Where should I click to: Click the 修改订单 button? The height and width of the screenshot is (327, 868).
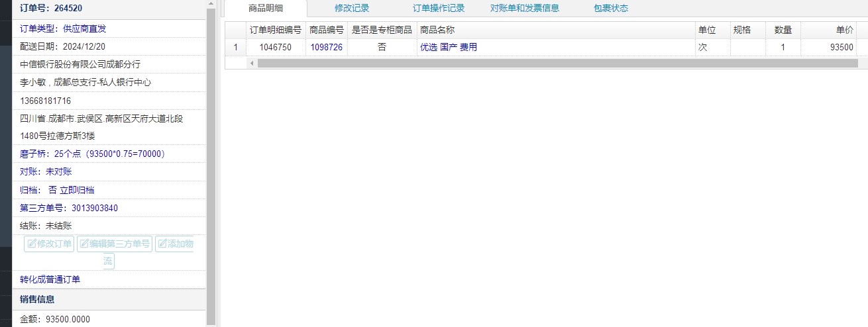pos(49,244)
